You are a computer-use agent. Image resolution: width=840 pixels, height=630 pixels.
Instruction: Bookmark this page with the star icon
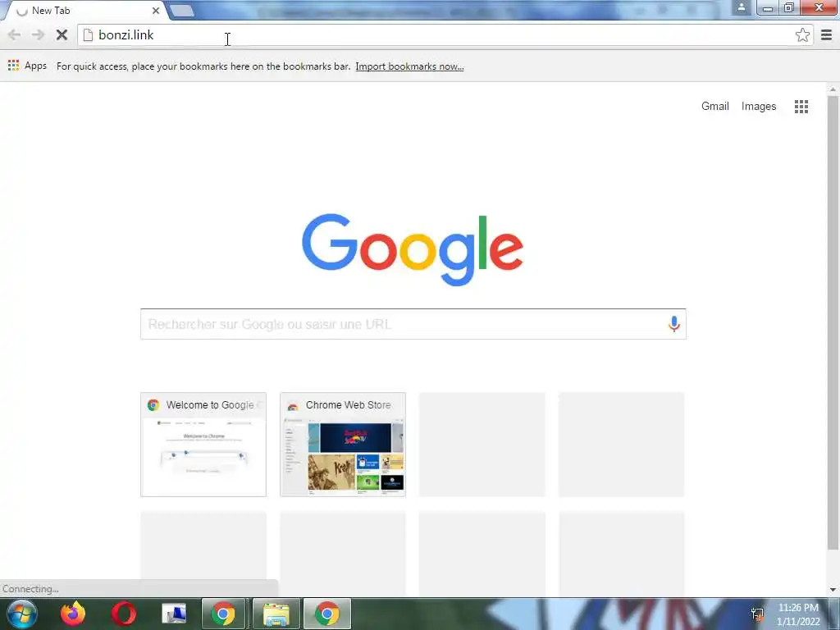[x=802, y=34]
